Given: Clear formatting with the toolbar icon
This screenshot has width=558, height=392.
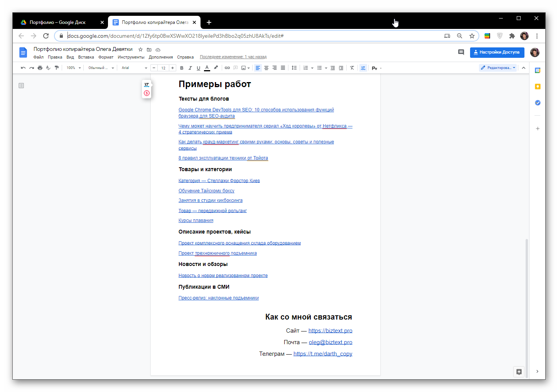Looking at the screenshot, I should click(x=352, y=68).
